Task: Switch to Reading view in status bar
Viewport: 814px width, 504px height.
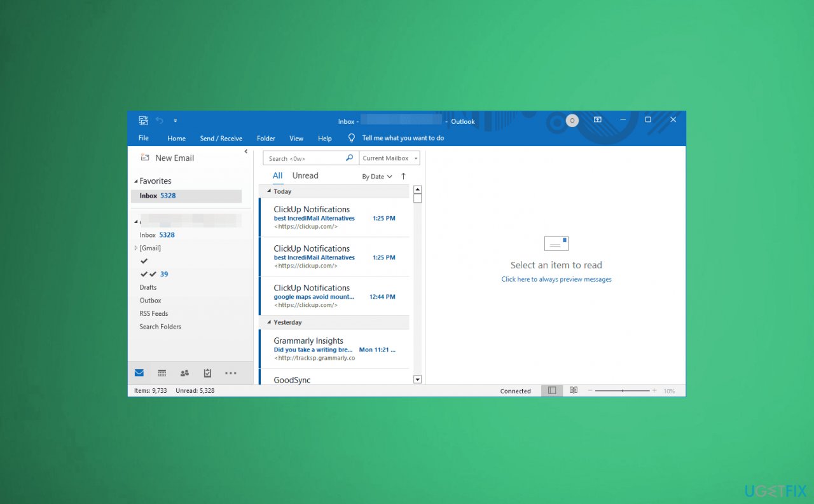Action: (x=574, y=390)
